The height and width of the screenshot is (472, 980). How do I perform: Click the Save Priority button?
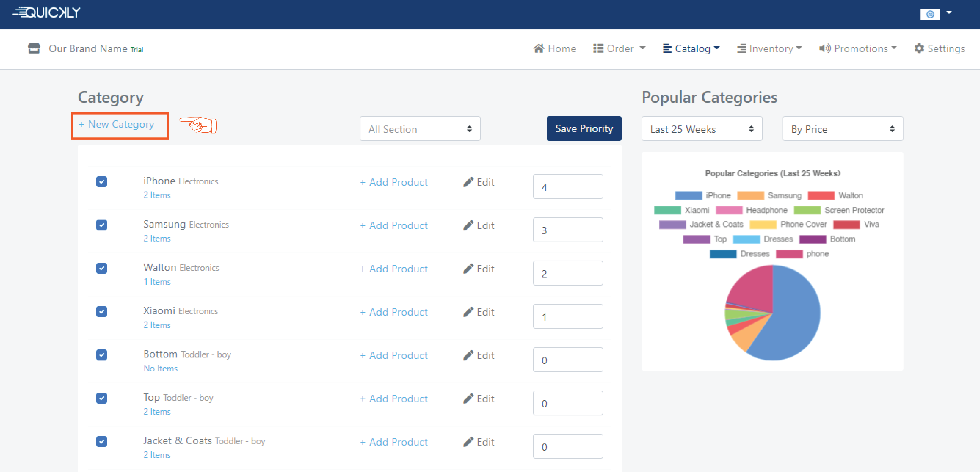tap(584, 129)
